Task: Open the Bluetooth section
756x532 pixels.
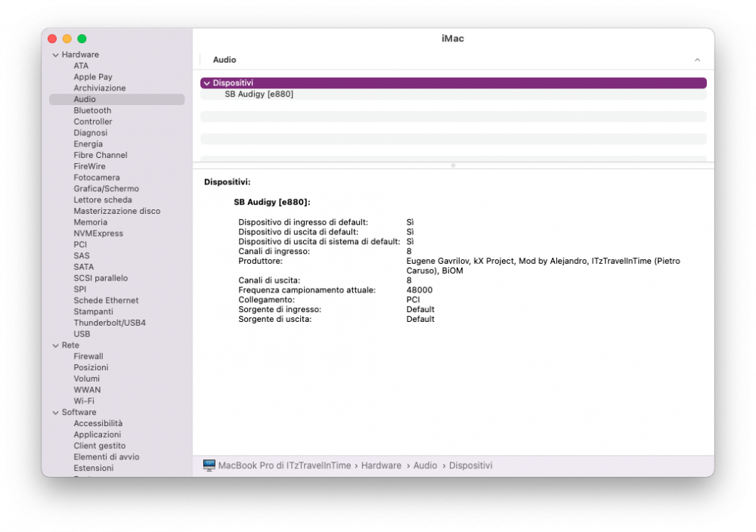Action: 92,110
